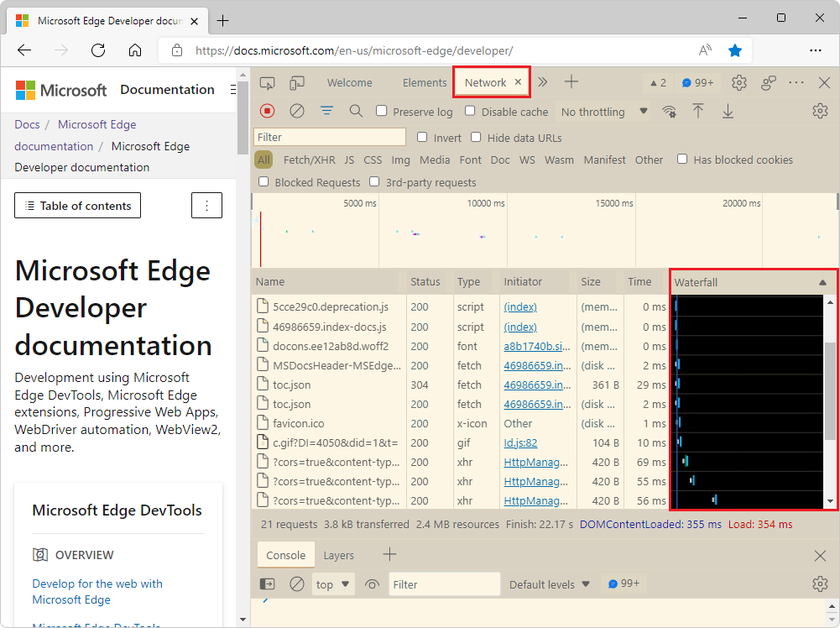Import HAR file upload arrow
Viewport: 840px width, 628px height.
pos(697,111)
